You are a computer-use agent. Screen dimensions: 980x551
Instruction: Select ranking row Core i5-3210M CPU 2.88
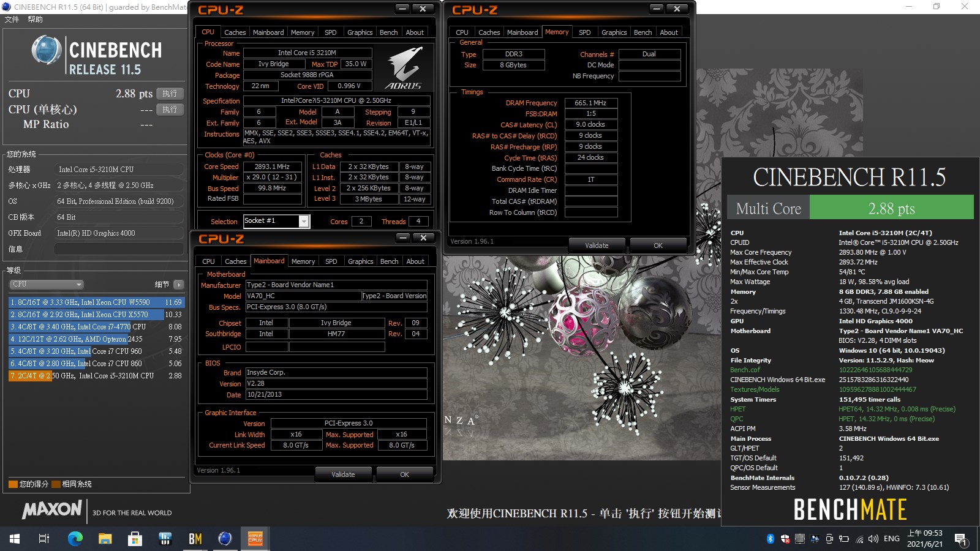(96, 376)
